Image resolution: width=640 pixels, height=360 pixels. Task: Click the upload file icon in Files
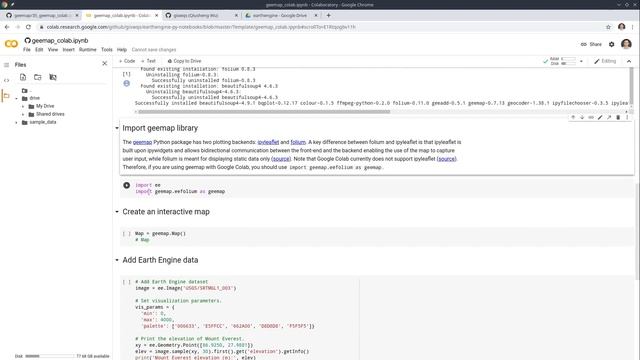pos(23,77)
